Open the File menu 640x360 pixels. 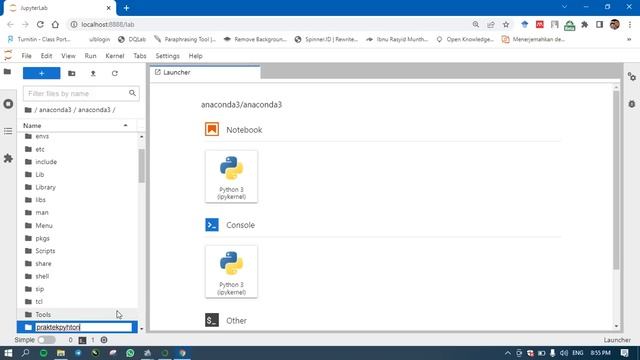point(27,56)
